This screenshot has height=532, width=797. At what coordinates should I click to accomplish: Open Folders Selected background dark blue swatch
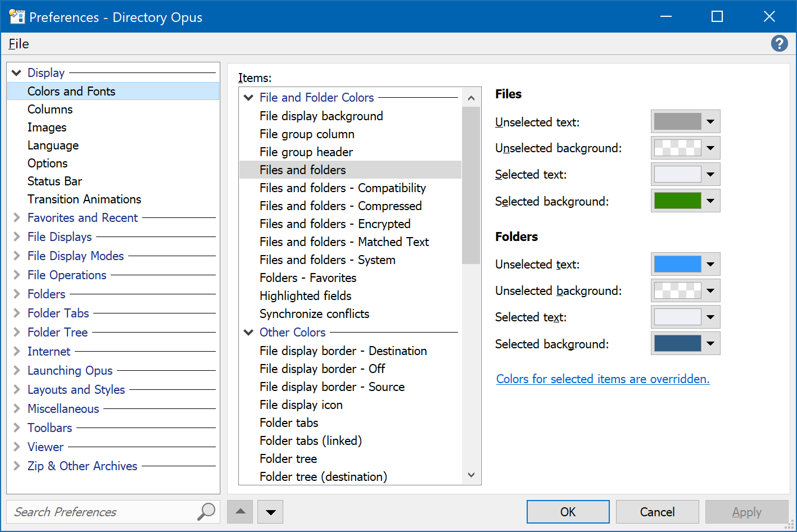(x=677, y=343)
